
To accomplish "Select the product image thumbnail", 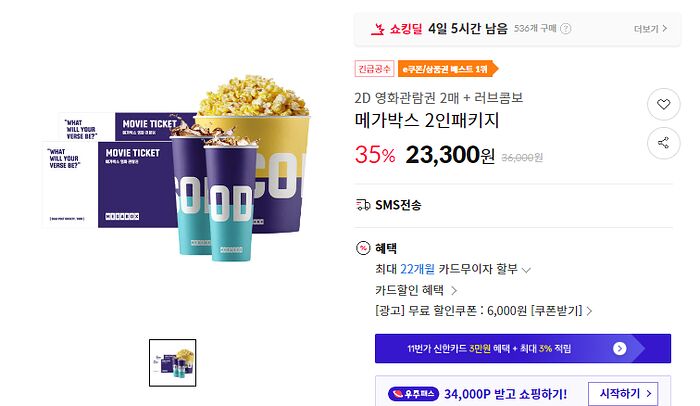I will (173, 363).
